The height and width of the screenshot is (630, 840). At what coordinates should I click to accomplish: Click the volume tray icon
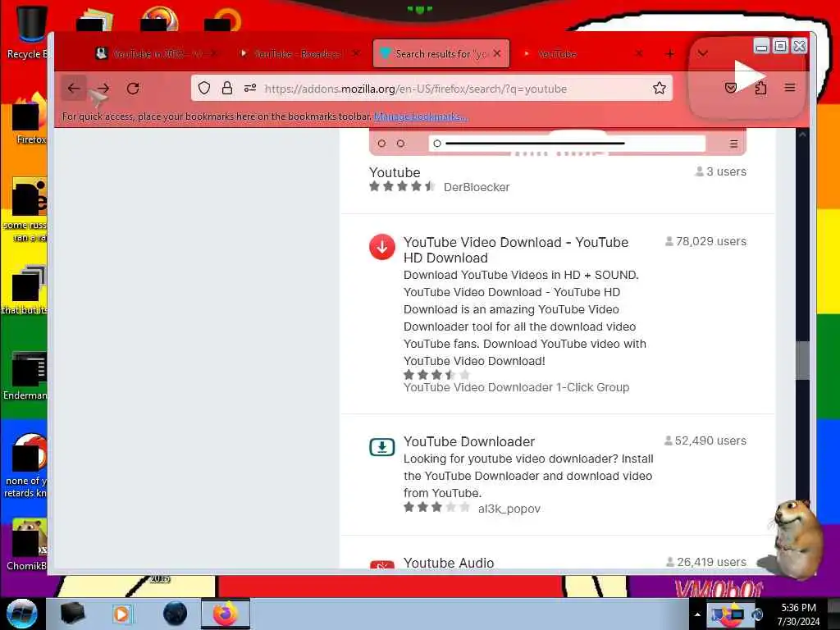(757, 614)
